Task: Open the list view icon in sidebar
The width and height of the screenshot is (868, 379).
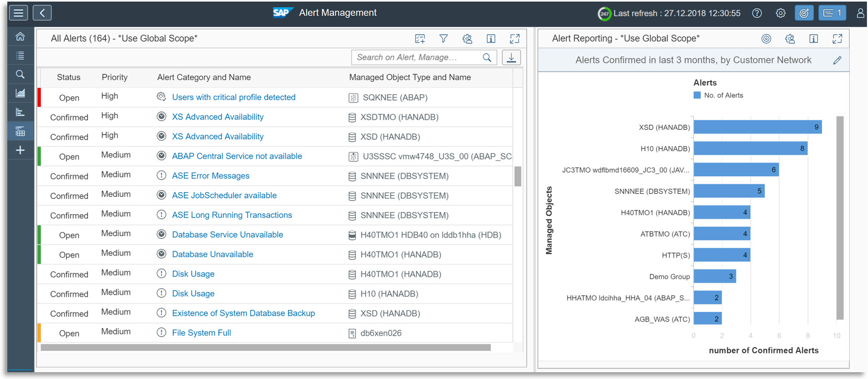Action: (x=20, y=55)
